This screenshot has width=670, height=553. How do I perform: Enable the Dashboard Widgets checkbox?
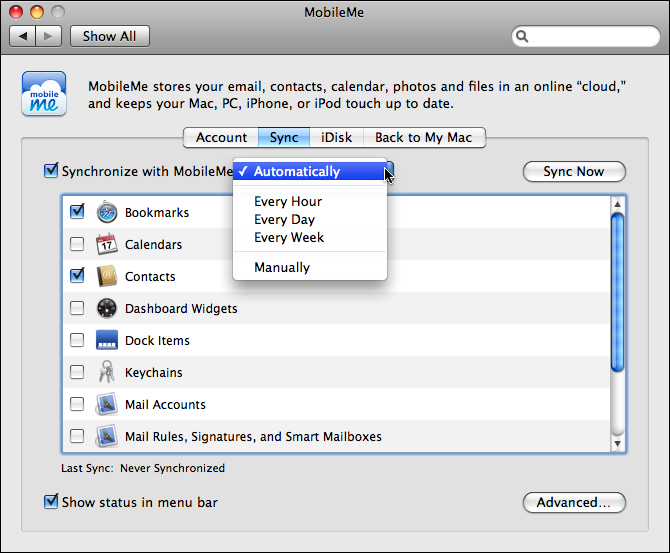point(77,308)
